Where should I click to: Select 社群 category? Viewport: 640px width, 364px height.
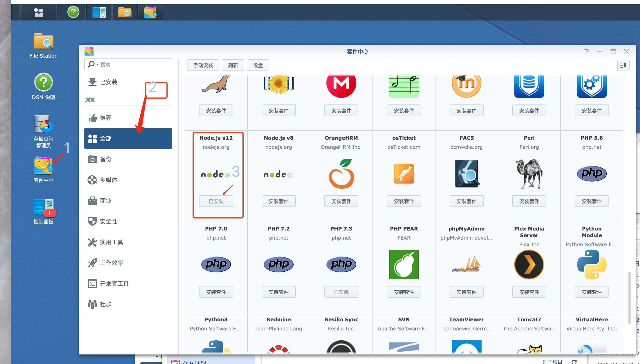[x=128, y=304]
